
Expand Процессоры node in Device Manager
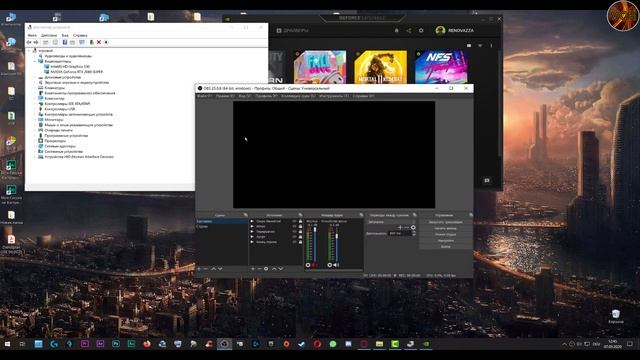pyautogui.click(x=35, y=141)
